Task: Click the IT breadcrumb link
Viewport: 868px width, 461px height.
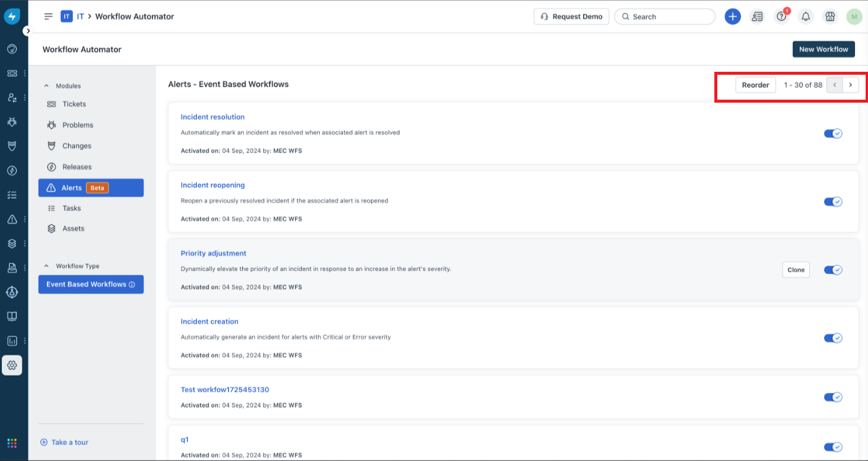Action: pyautogui.click(x=81, y=17)
